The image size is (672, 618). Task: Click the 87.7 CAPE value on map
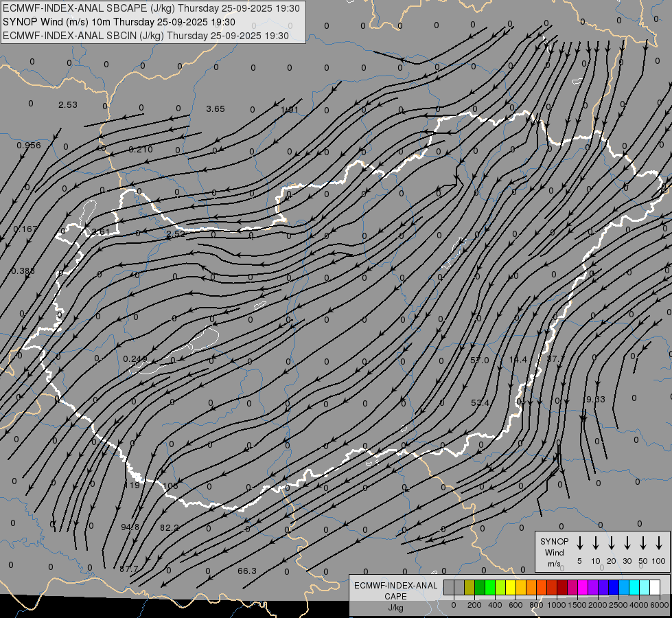pos(128,569)
